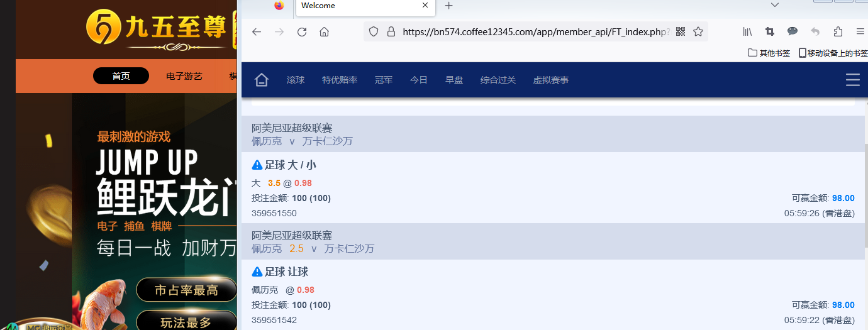
Task: Open the 移动设备上的书签 folder
Action: 833,53
